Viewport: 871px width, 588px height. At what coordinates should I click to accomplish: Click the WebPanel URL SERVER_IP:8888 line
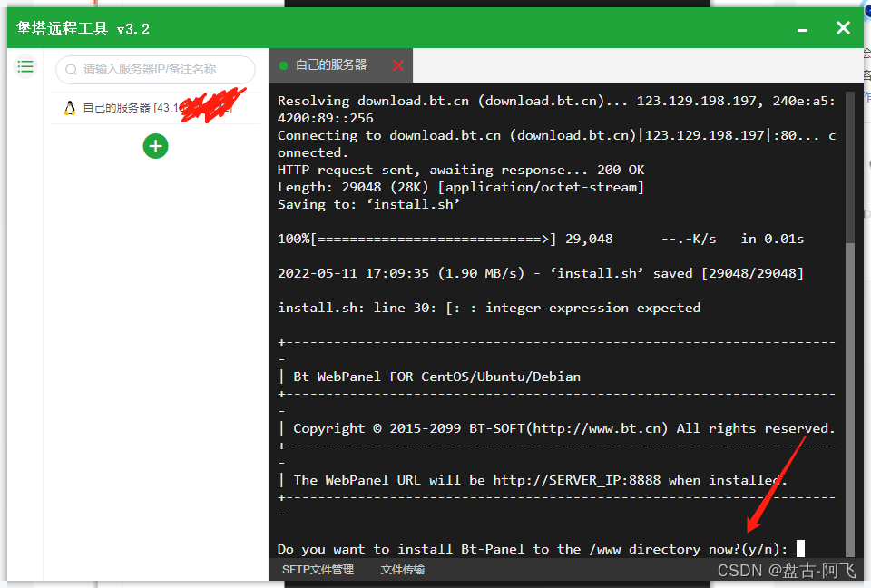533,480
